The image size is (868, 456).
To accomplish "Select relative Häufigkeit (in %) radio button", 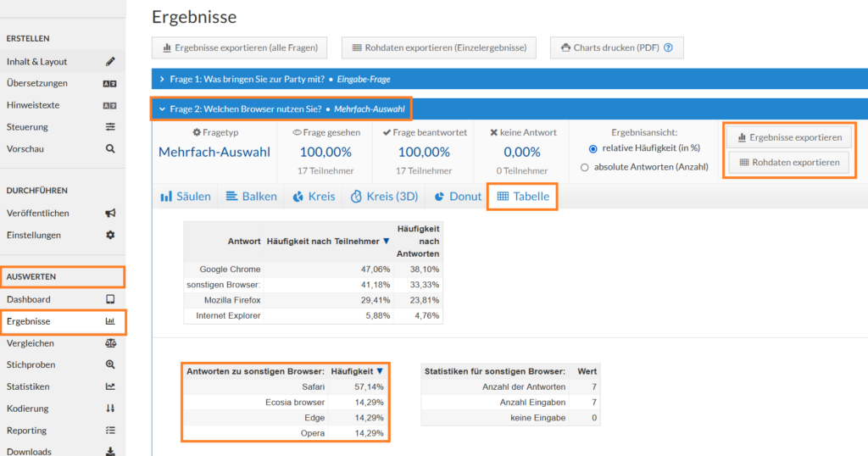I will pyautogui.click(x=593, y=149).
